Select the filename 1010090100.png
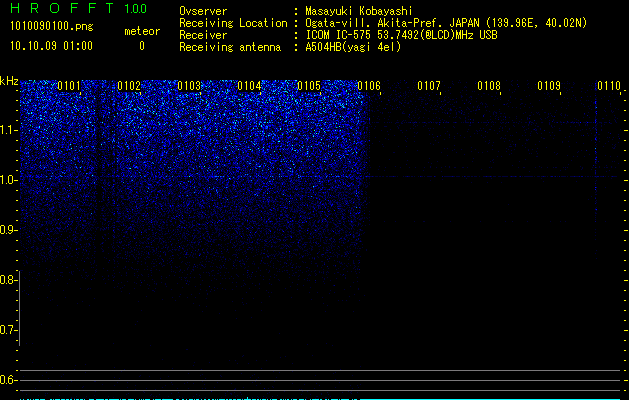 (52, 27)
